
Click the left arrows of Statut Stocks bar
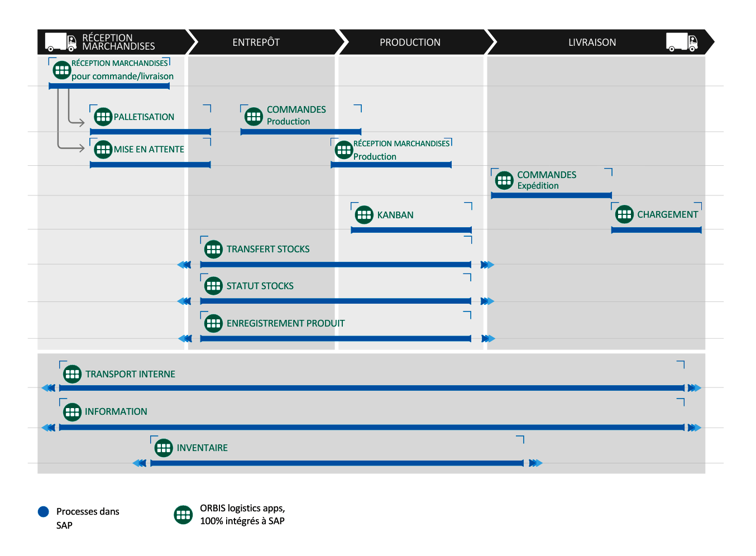[x=184, y=301]
